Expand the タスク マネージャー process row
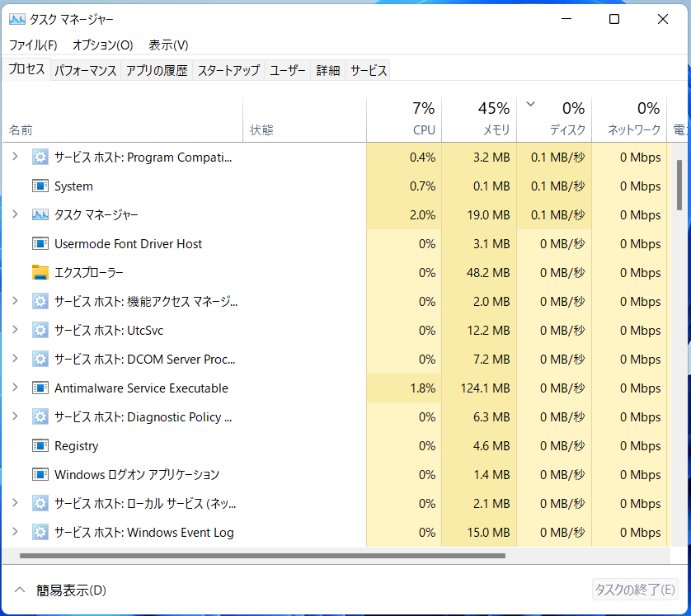 click(15, 214)
